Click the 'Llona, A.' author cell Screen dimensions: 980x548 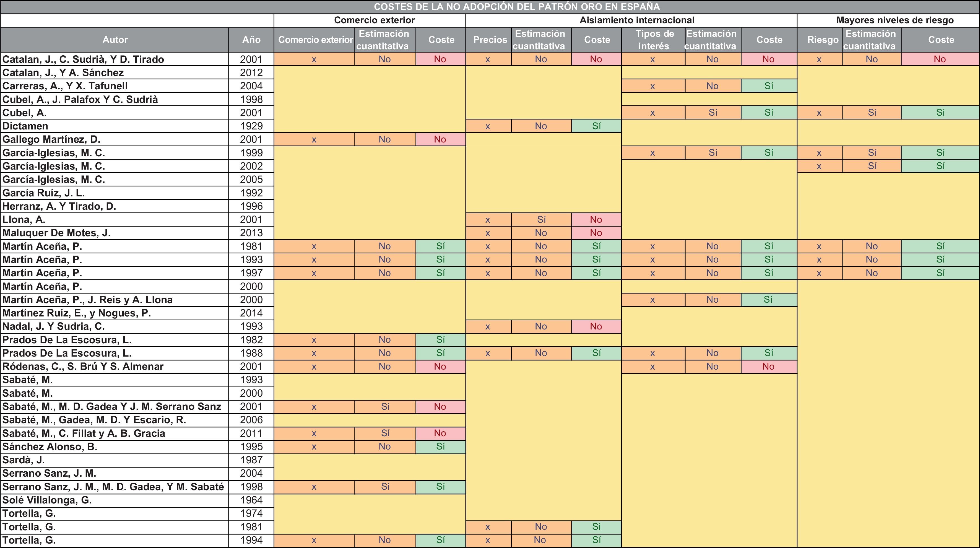(24, 220)
